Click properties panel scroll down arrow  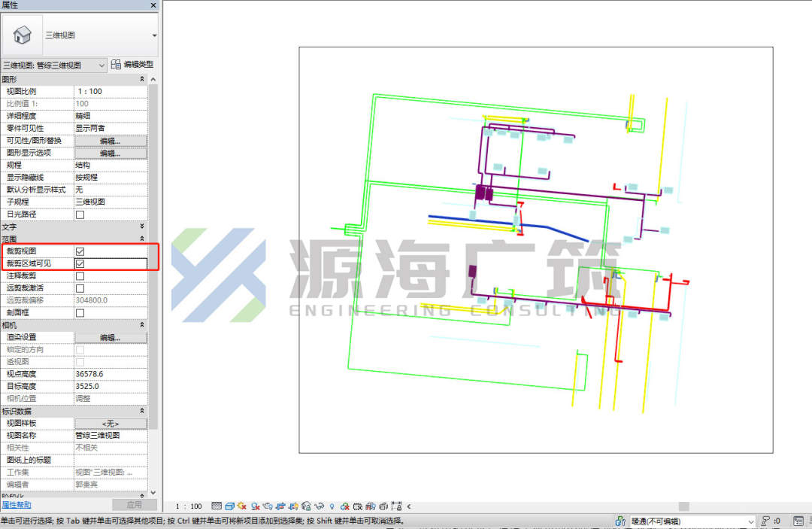click(x=153, y=493)
